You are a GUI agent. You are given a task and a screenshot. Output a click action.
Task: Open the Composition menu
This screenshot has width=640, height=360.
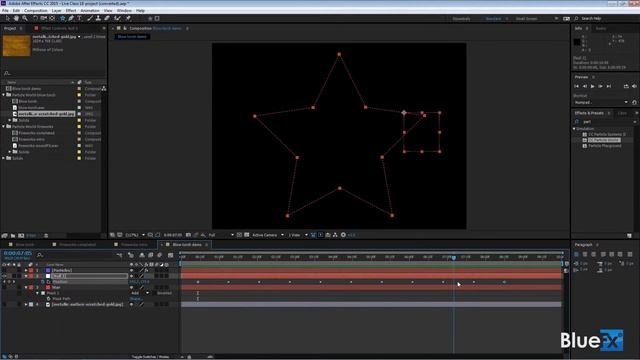point(36,11)
